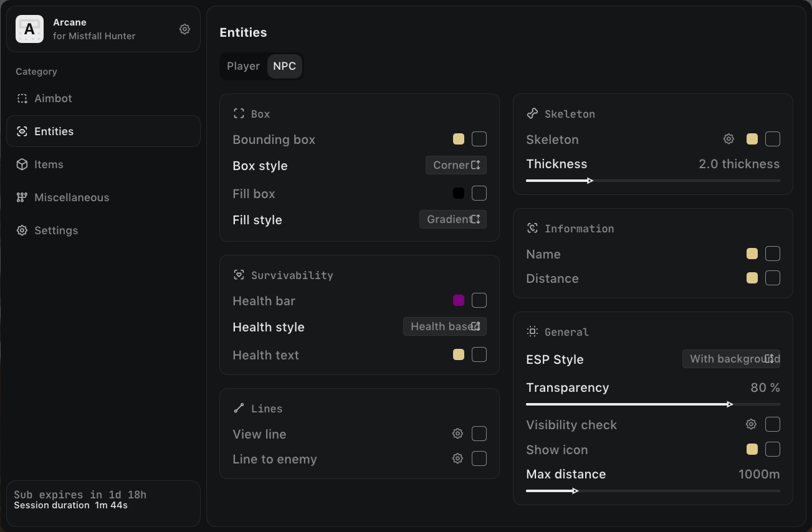The width and height of the screenshot is (812, 532).
Task: Select the Items cube icon
Action: tap(22, 164)
